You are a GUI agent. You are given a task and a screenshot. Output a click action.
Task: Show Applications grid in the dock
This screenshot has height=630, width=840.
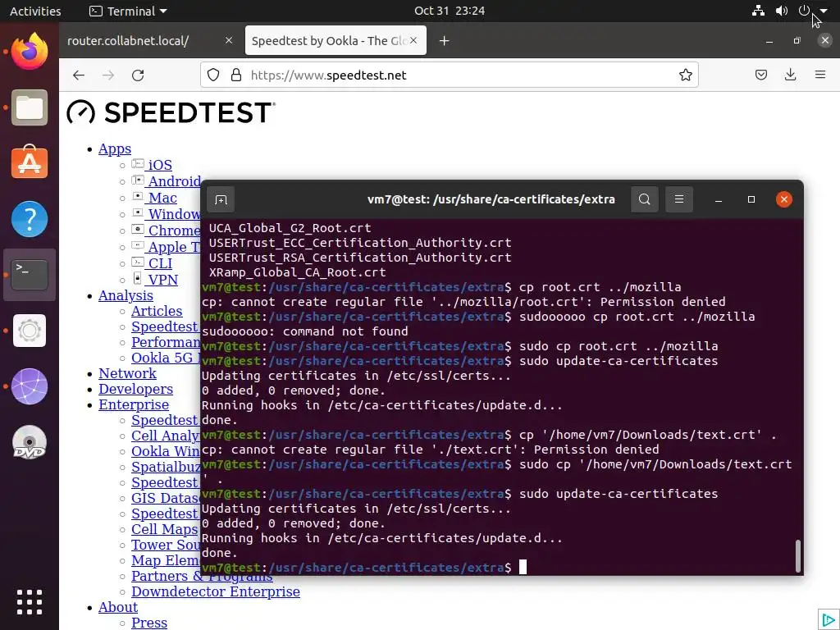pyautogui.click(x=30, y=602)
